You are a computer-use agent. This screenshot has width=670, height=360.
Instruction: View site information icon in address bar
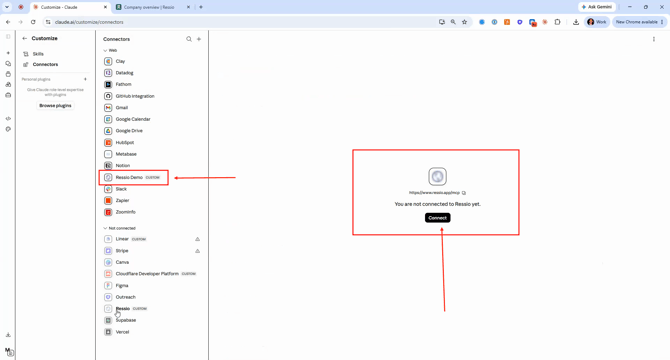click(48, 22)
